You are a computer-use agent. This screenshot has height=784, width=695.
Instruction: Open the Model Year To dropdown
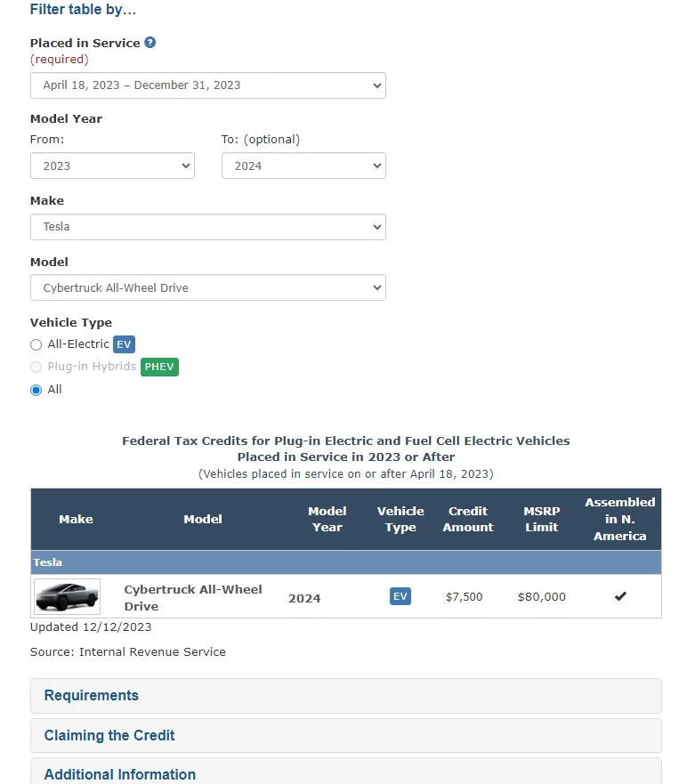click(x=303, y=166)
